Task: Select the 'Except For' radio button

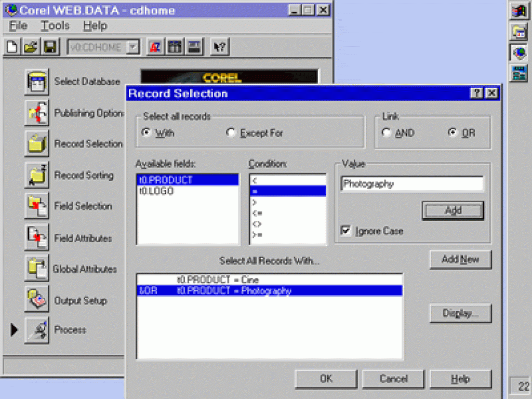Action: point(231,133)
